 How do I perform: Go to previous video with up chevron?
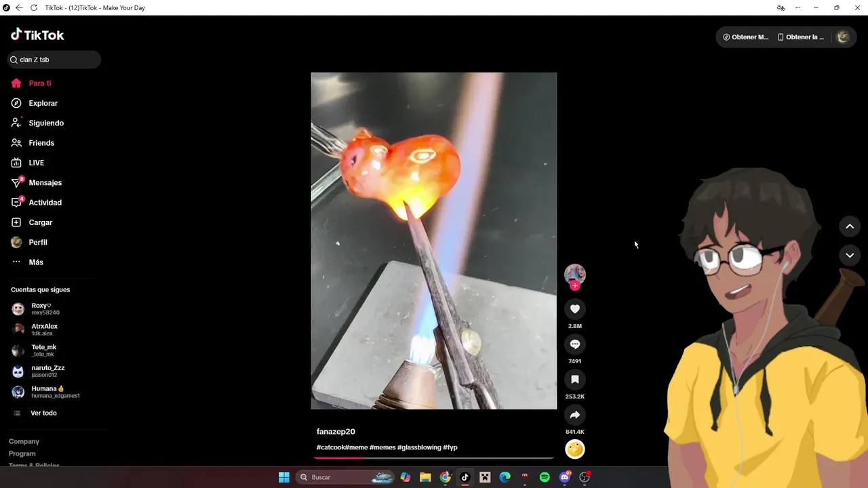(850, 226)
